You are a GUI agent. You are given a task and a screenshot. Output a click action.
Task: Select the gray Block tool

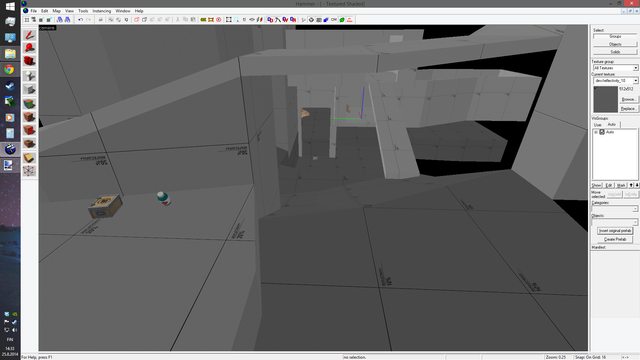[x=29, y=89]
